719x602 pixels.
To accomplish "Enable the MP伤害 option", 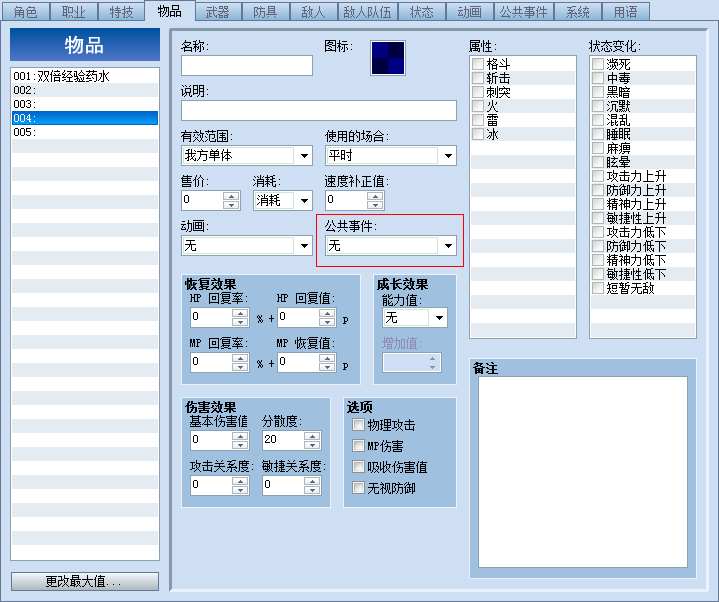I will point(358,446).
